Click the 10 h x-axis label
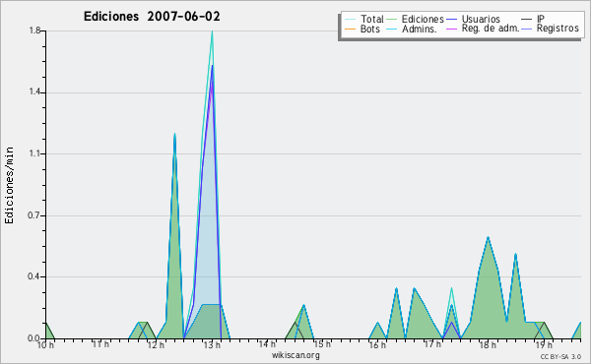 45,344
